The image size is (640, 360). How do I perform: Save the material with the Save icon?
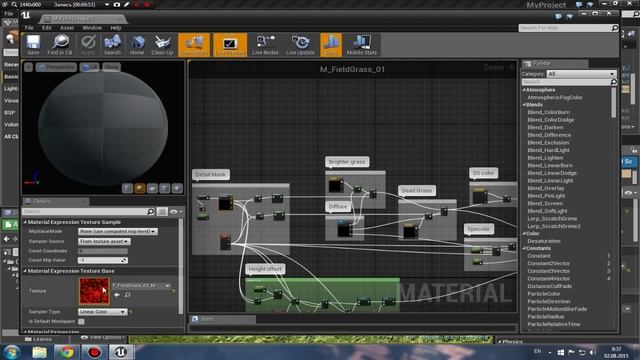[33, 44]
